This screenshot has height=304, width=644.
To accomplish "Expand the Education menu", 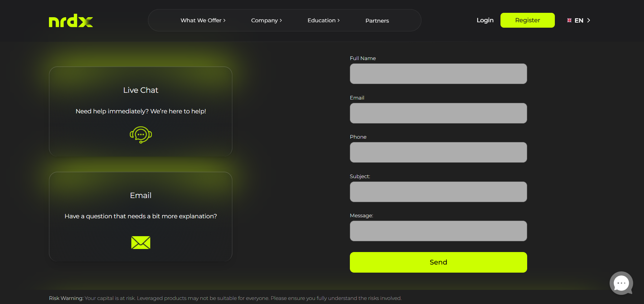I will click(324, 20).
